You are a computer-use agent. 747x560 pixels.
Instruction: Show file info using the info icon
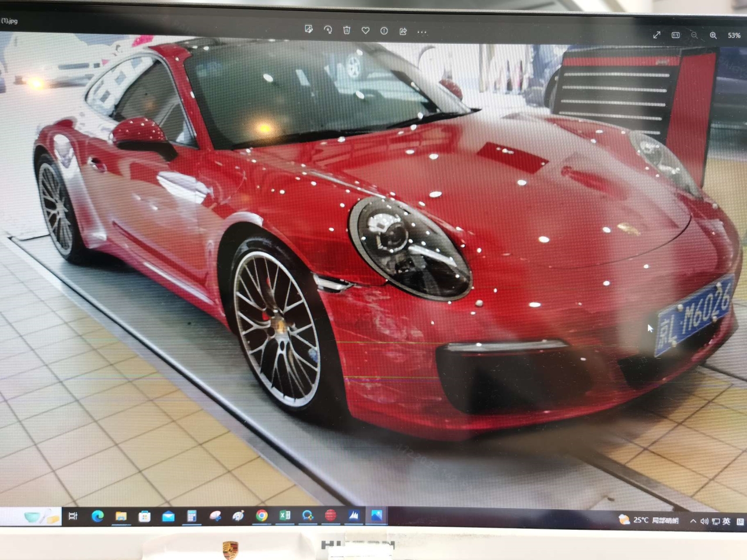click(384, 31)
